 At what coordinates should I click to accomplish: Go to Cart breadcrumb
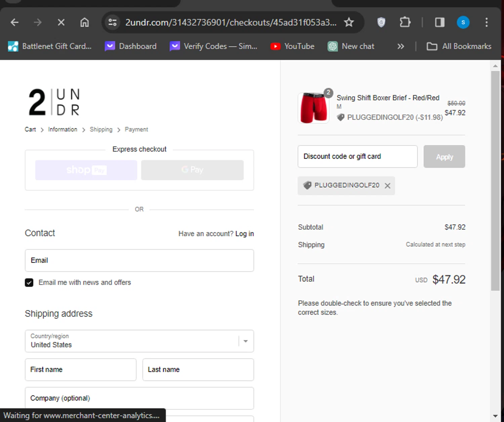coord(30,129)
